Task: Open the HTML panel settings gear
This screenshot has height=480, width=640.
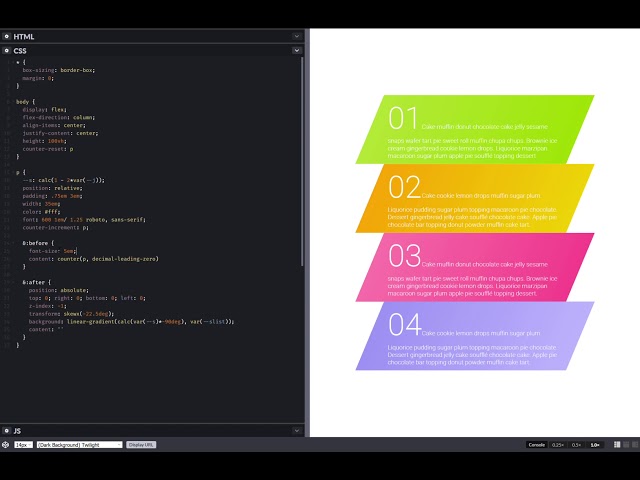Action: 7,36
